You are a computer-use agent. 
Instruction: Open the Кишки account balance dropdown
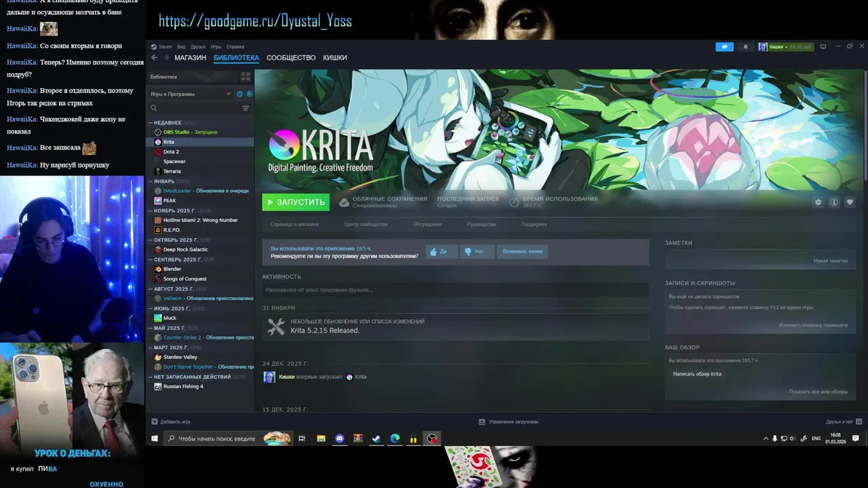coord(785,47)
